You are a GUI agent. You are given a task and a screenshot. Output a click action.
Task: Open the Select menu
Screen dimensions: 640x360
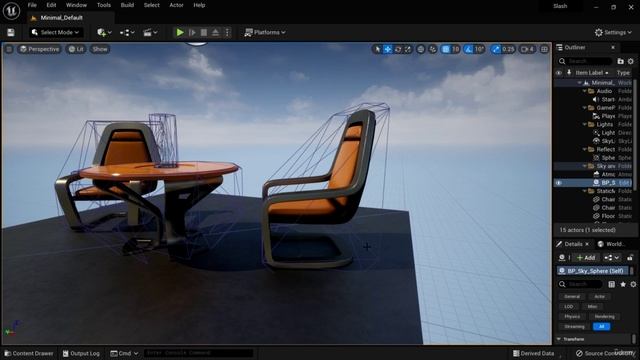151,5
